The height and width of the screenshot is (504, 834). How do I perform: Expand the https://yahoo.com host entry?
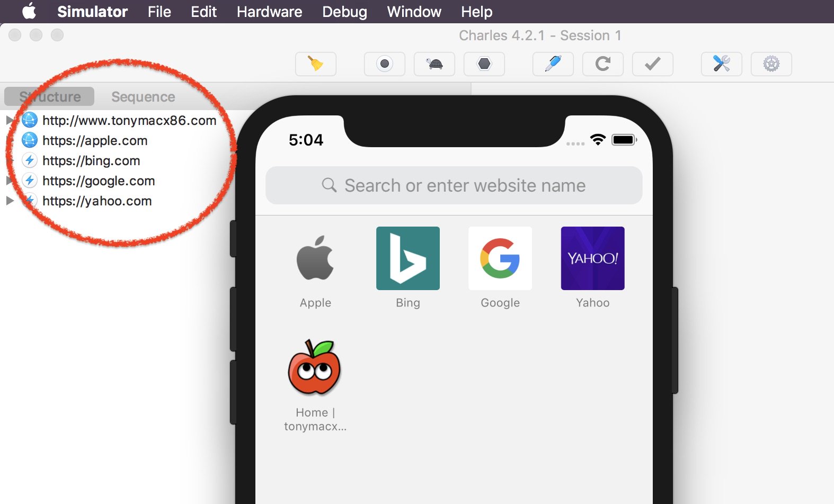10,201
